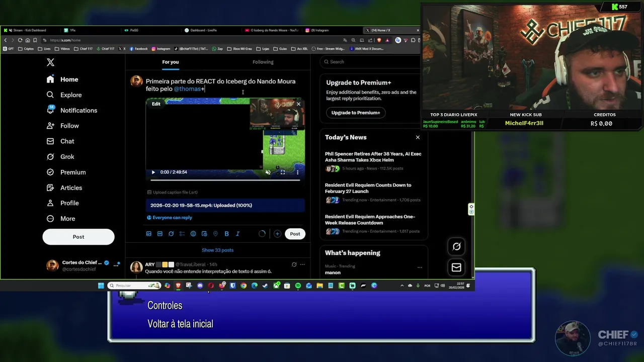Add a GIF to the post

160,234
